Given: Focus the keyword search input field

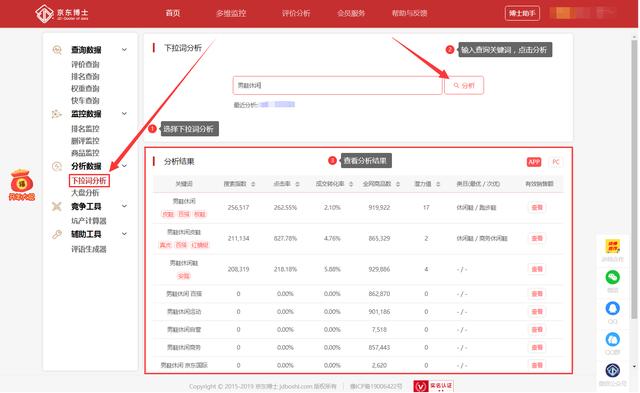Looking at the screenshot, I should click(338, 85).
